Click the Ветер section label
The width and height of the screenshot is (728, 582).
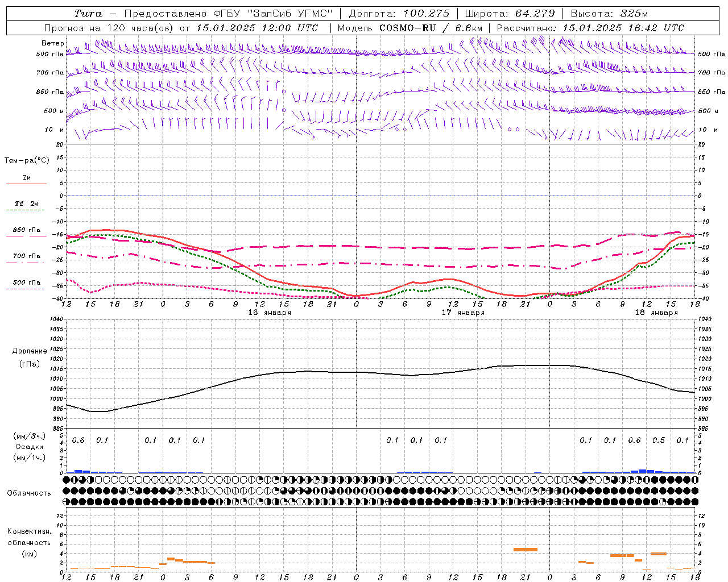click(x=52, y=43)
